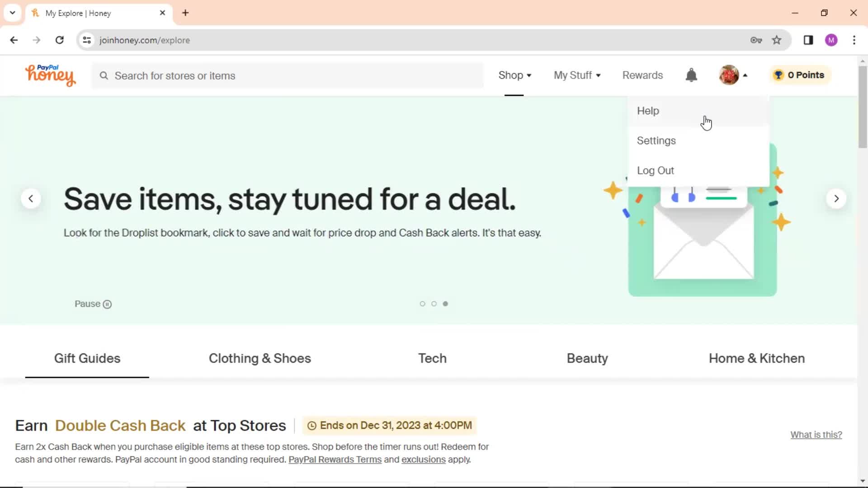Click the user profile avatar
868x488 pixels.
[729, 75]
